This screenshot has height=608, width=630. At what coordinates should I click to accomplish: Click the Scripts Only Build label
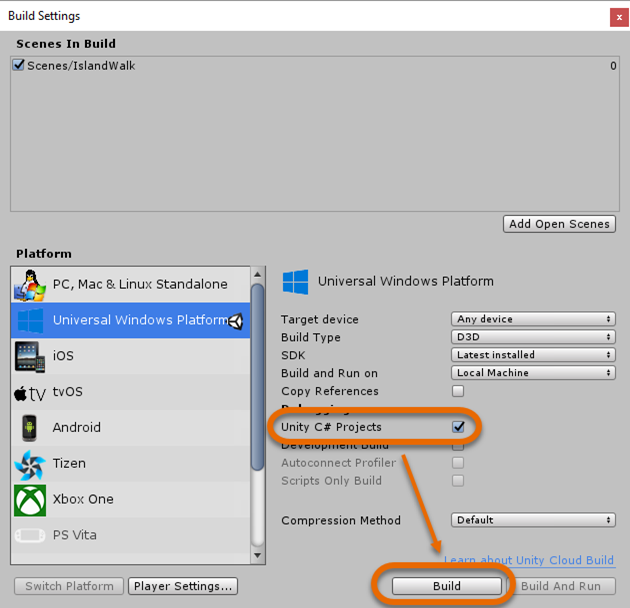click(331, 481)
